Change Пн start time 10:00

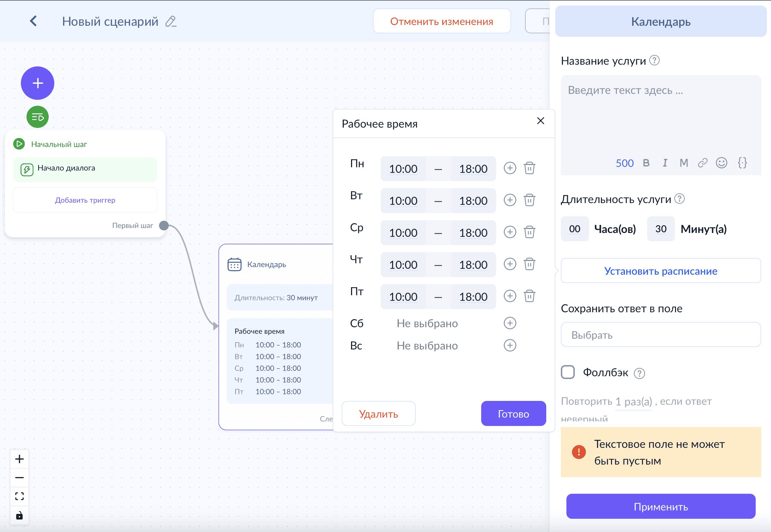403,169
